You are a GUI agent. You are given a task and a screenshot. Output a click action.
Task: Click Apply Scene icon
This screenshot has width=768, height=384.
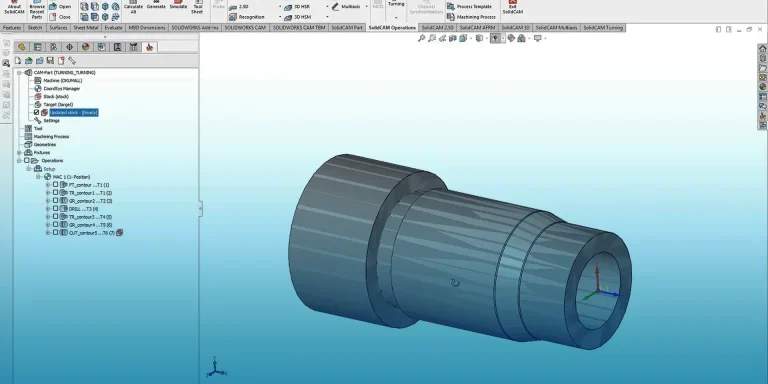coord(521,38)
